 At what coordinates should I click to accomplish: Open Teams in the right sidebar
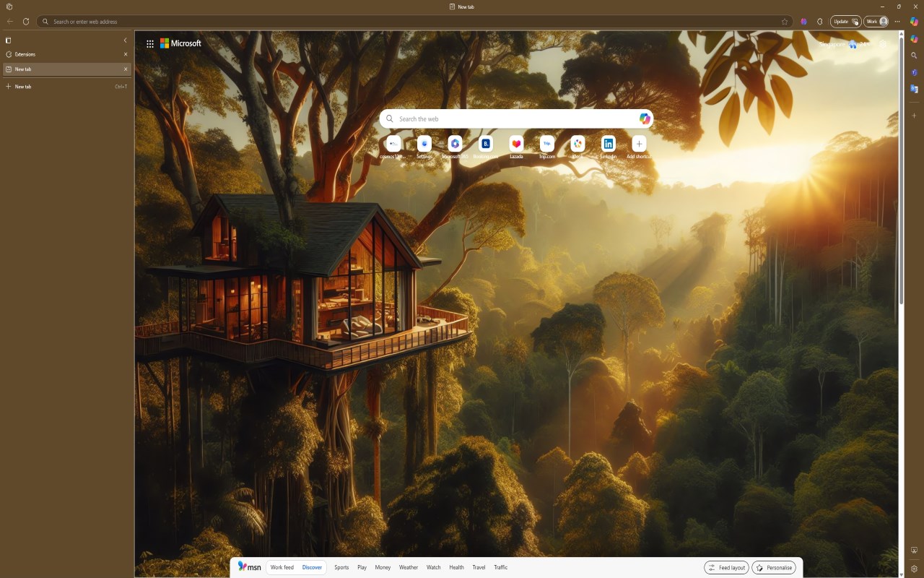pos(914,72)
